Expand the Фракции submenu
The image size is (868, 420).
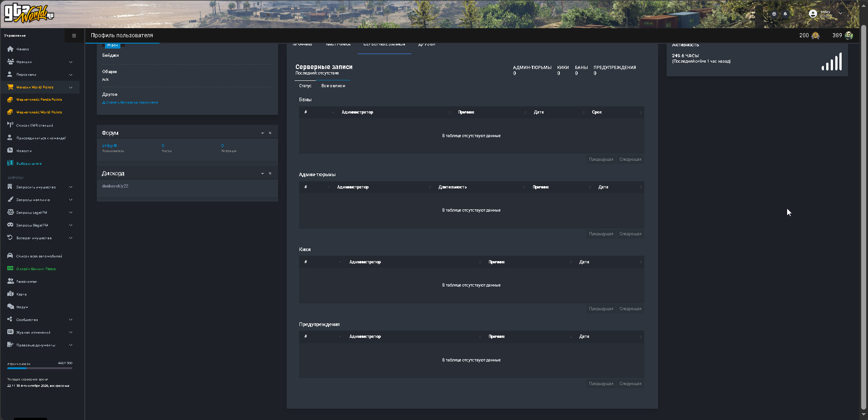click(x=70, y=62)
